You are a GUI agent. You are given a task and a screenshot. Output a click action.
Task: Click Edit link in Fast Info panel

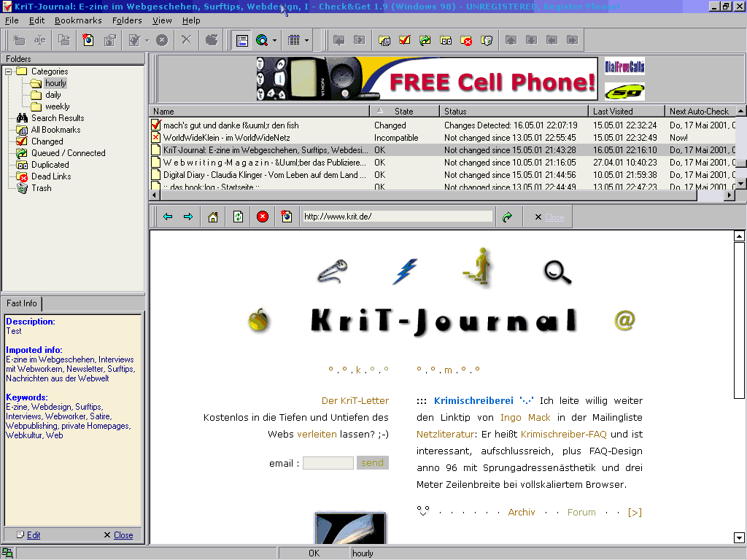34,535
